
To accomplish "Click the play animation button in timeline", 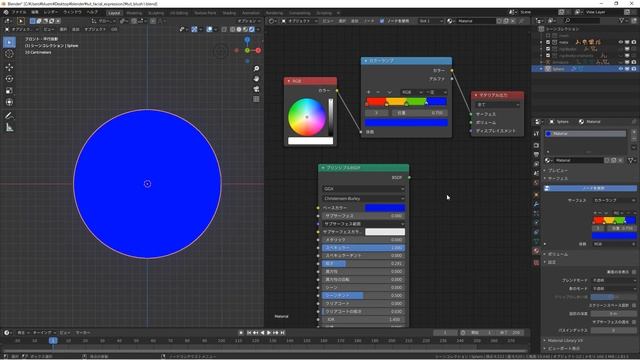I will pyautogui.click(x=269, y=333).
